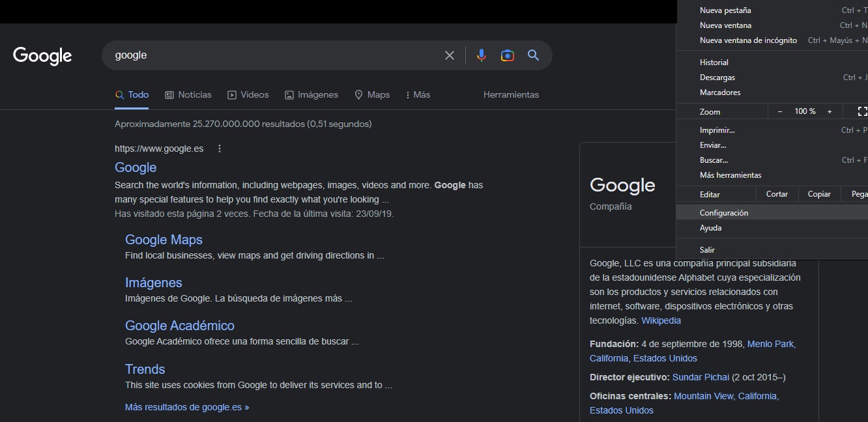868x422 pixels.
Task: Expand the Más search options dropdown
Action: (418, 94)
